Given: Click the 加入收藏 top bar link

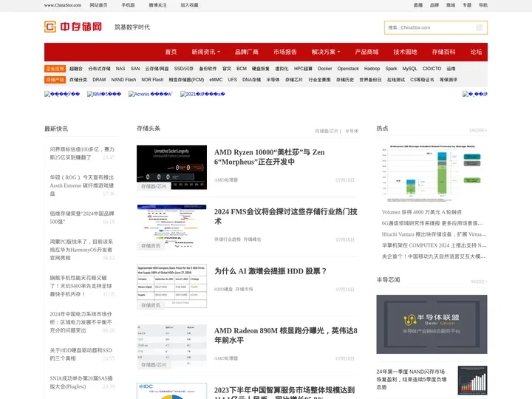Looking at the screenshot, I should tap(189, 5).
